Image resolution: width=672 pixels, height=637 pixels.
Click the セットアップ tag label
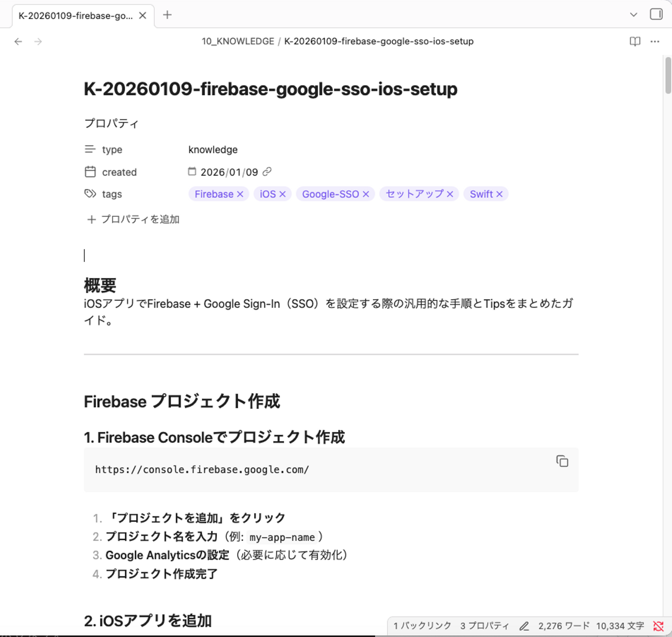coord(414,194)
